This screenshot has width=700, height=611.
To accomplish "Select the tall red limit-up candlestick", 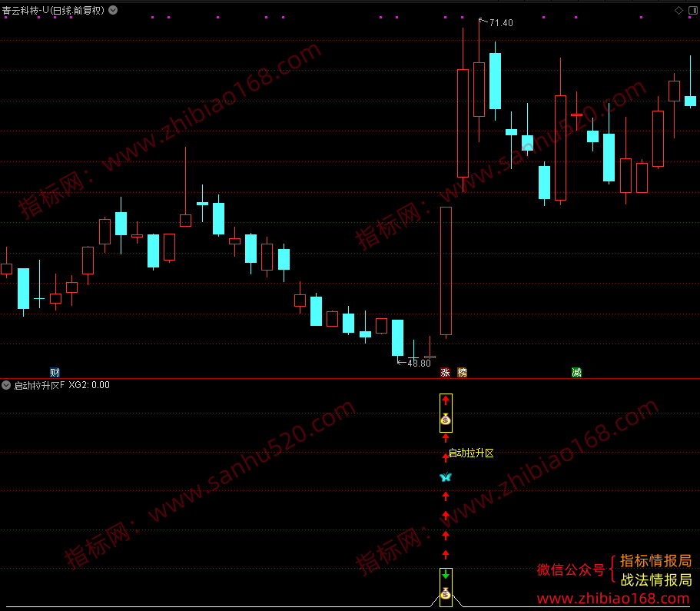I will coord(446,271).
